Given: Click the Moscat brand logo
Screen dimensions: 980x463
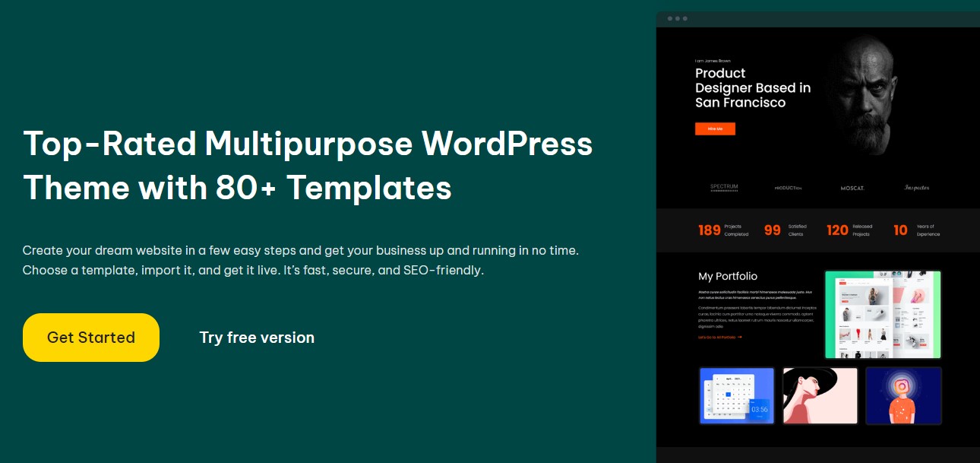Looking at the screenshot, I should [x=852, y=188].
